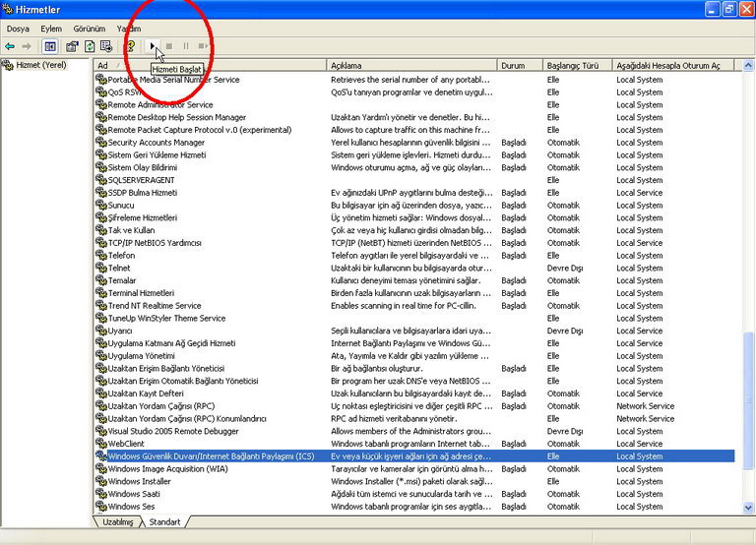Select Uzaktan Erişim Bağlantı Yöneticisi service
This screenshot has height=545, width=756.
[x=414, y=368]
